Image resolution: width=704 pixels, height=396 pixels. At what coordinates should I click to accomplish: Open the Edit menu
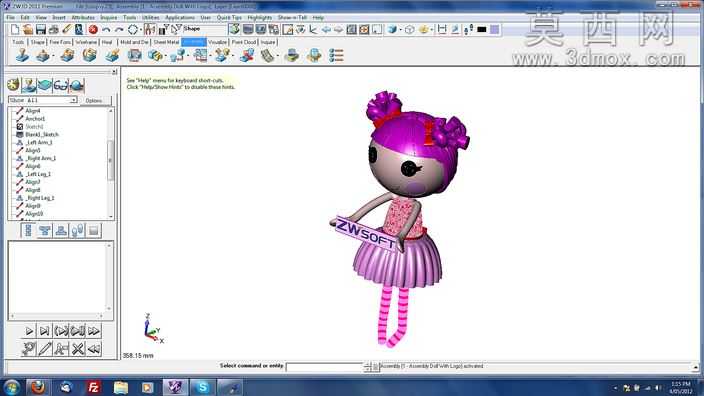25,18
